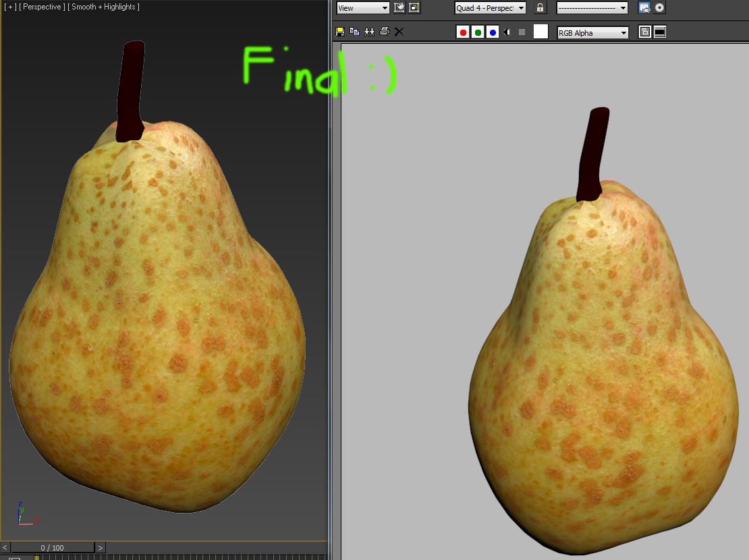This screenshot has height=560, width=749.
Task: Toggle the Red channel button
Action: (462, 32)
